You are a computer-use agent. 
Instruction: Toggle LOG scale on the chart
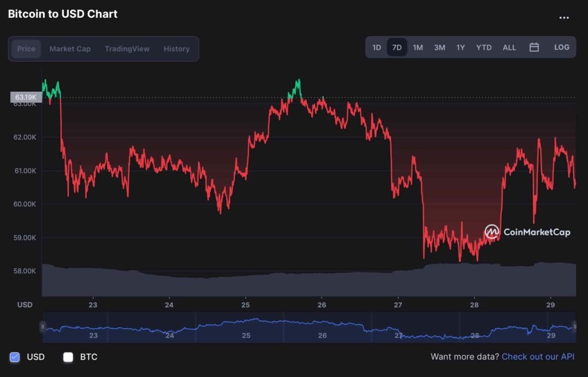click(x=562, y=48)
